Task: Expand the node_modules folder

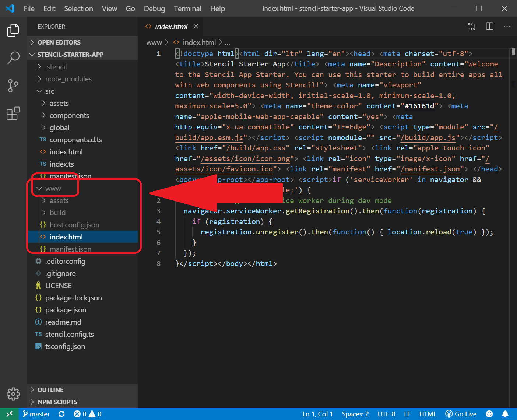Action: pos(82,79)
